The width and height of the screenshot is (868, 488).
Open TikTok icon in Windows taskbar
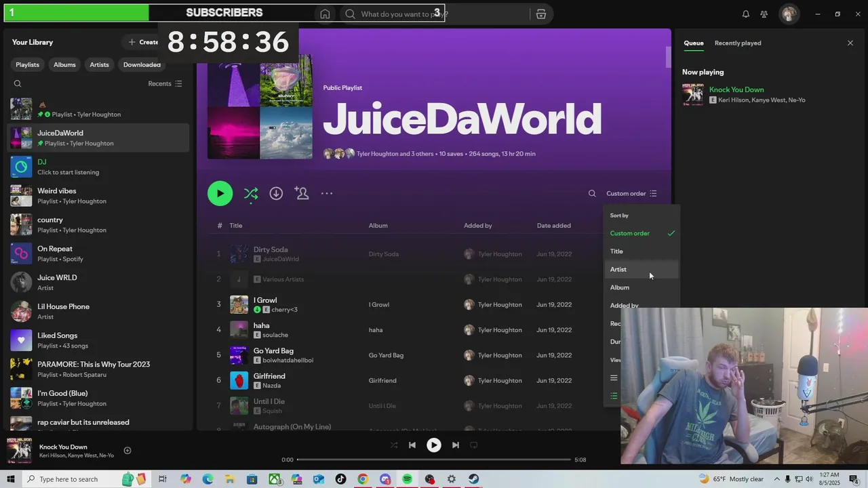pos(341,479)
